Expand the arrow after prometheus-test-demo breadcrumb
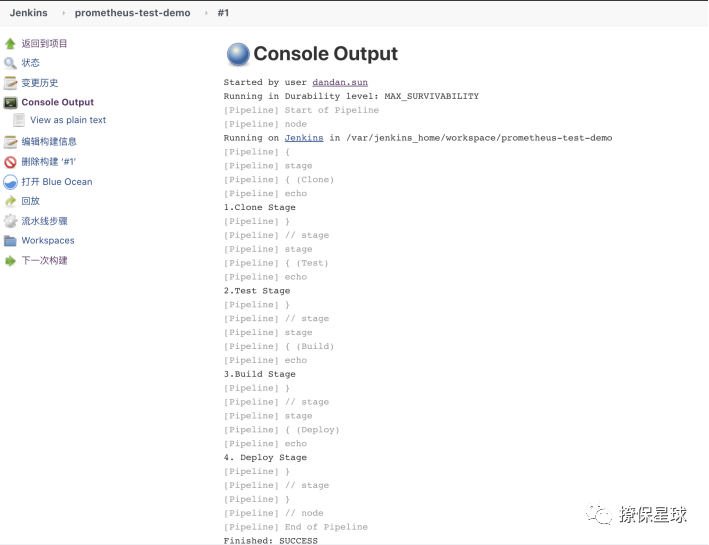 [206, 13]
